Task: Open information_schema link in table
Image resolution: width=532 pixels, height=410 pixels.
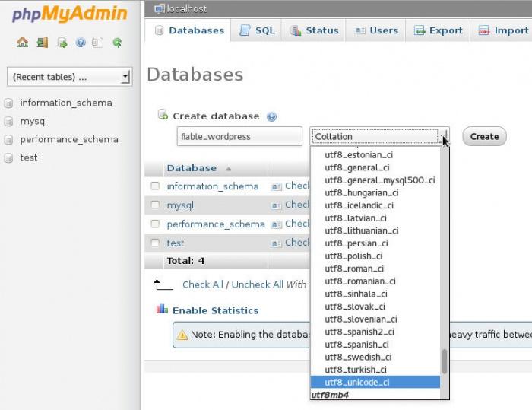Action: 213,186
